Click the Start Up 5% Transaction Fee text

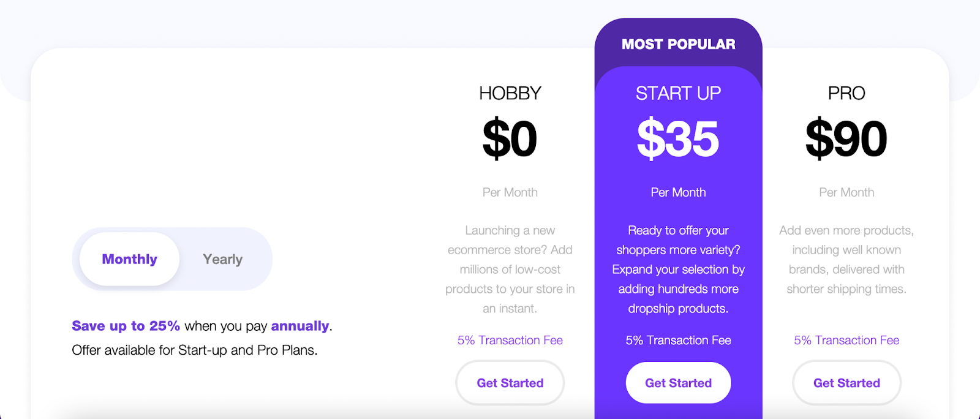678,340
